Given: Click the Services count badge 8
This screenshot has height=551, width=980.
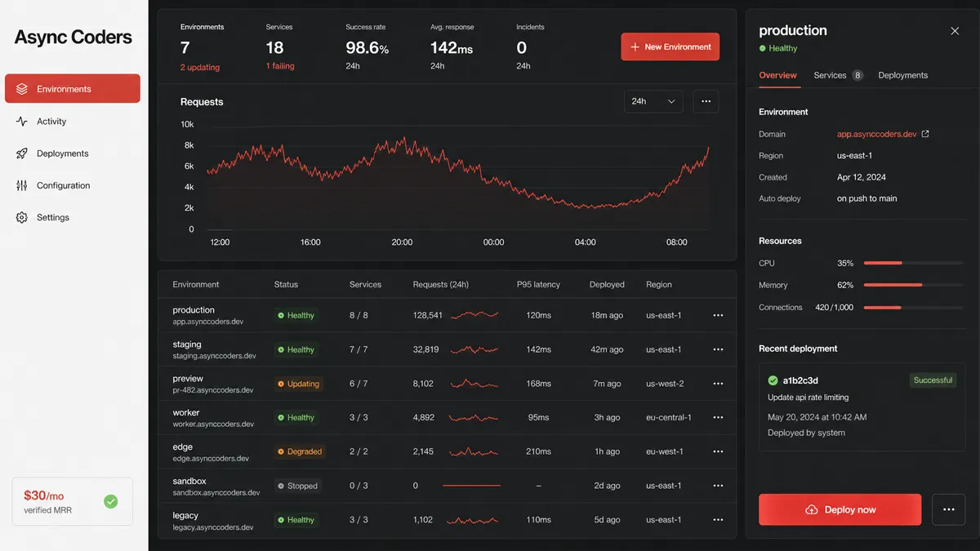Looking at the screenshot, I should pos(857,75).
